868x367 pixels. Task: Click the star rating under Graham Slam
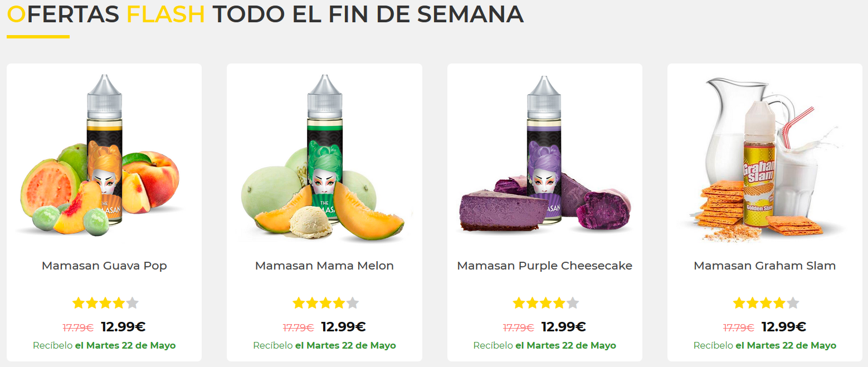click(x=766, y=303)
